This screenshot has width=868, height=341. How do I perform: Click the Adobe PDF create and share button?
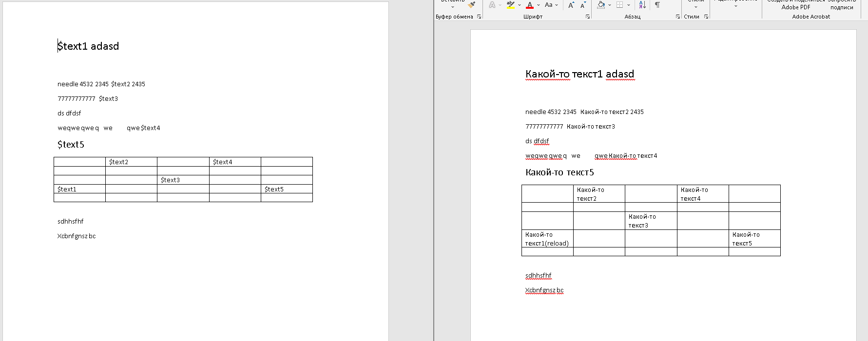pyautogui.click(x=796, y=4)
